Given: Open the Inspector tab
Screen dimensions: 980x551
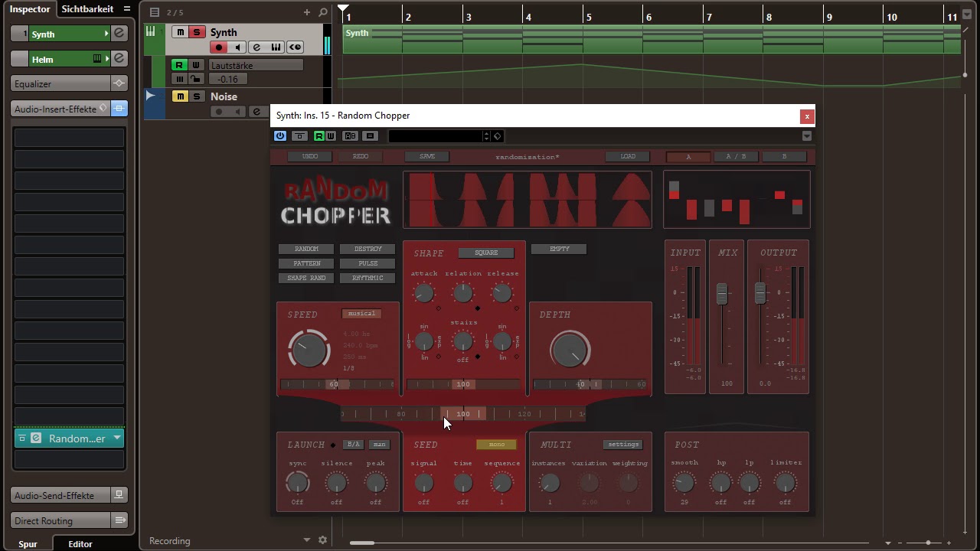Looking at the screenshot, I should coord(30,8).
